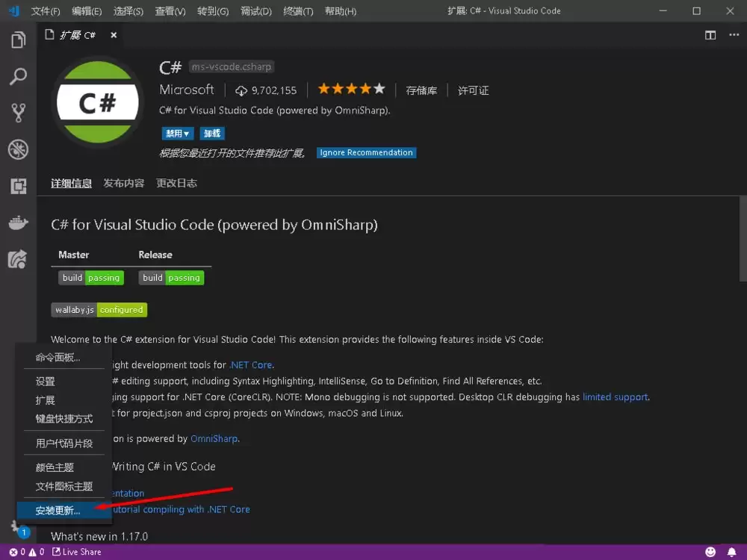This screenshot has height=560, width=747.
Task: Open the 禁用 dropdown arrow
Action: coord(186,133)
